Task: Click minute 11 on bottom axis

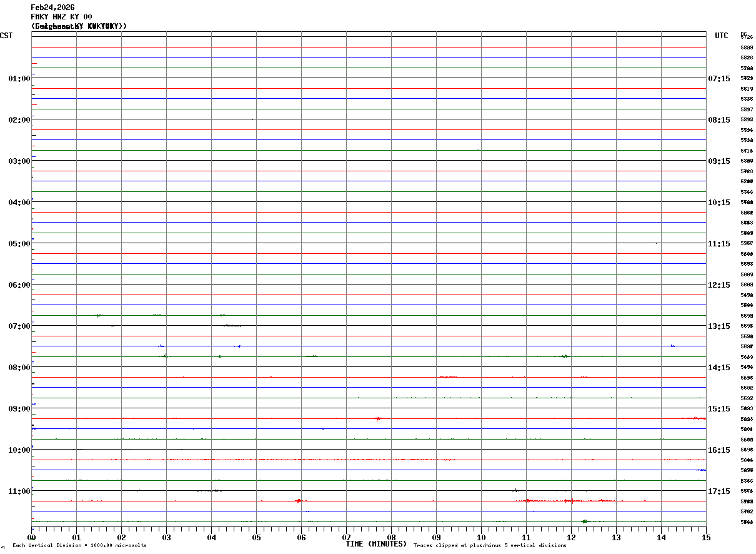Action: (x=526, y=537)
